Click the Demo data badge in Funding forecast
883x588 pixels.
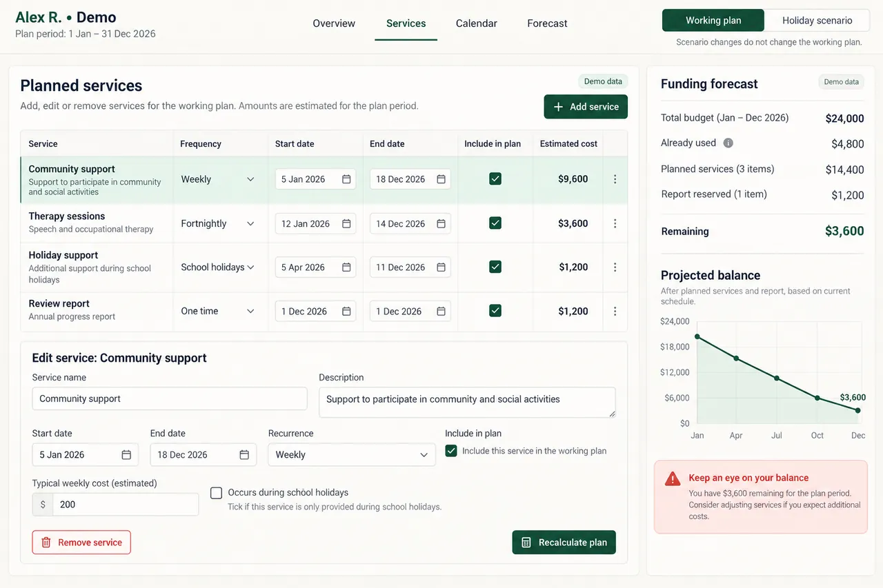pyautogui.click(x=841, y=82)
